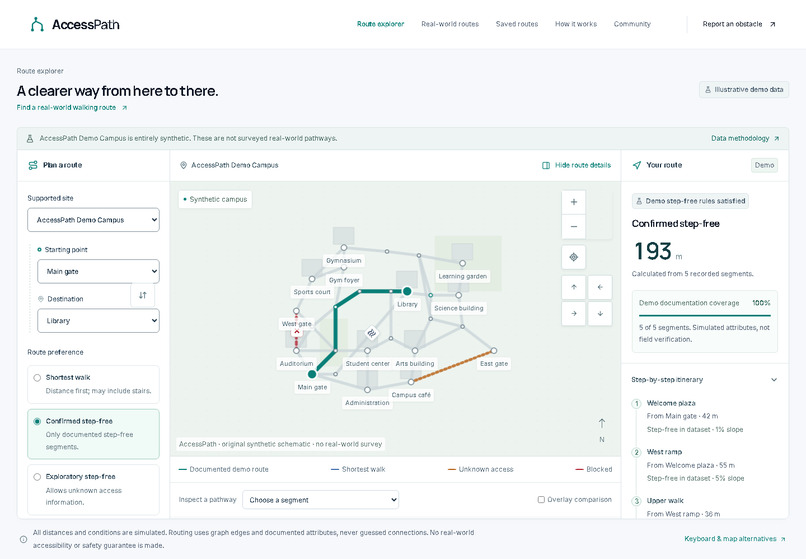806x559 pixels.
Task: Select the Student center map node
Action: point(367,351)
